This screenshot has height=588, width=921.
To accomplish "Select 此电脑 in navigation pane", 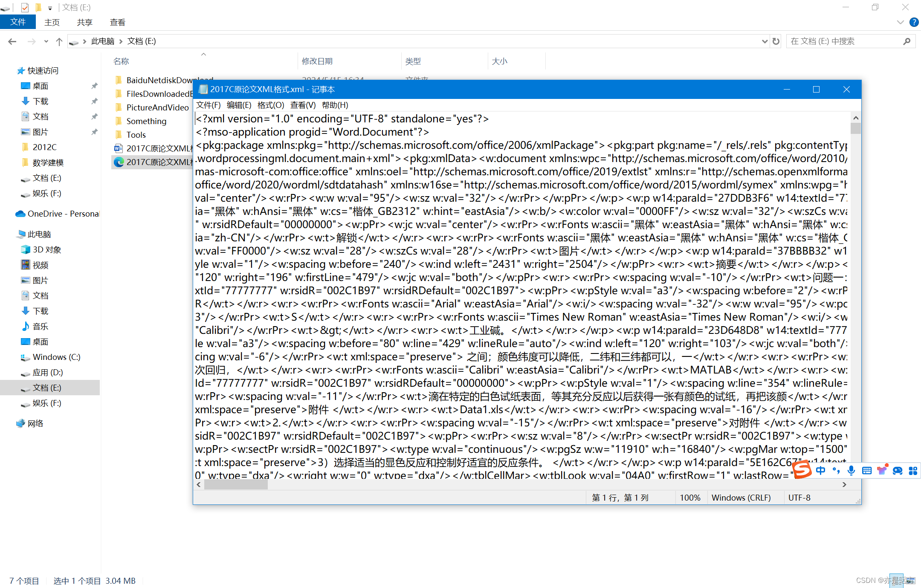I will tap(39, 234).
